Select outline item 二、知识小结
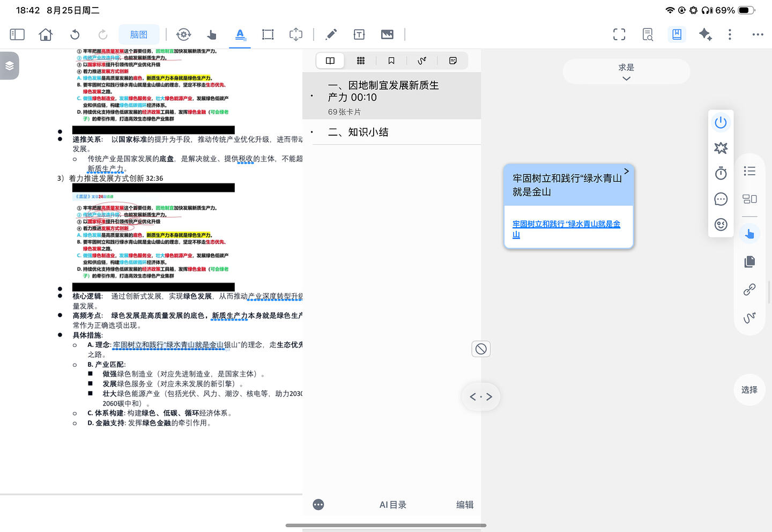 [x=391, y=132]
